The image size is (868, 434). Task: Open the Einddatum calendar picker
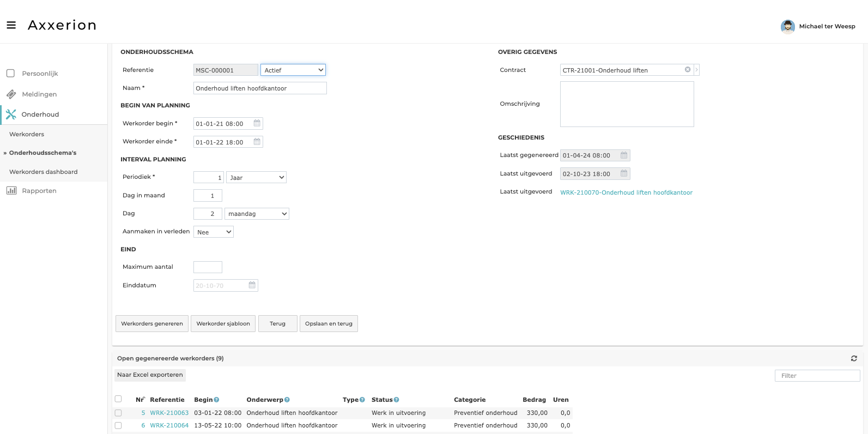(x=252, y=285)
